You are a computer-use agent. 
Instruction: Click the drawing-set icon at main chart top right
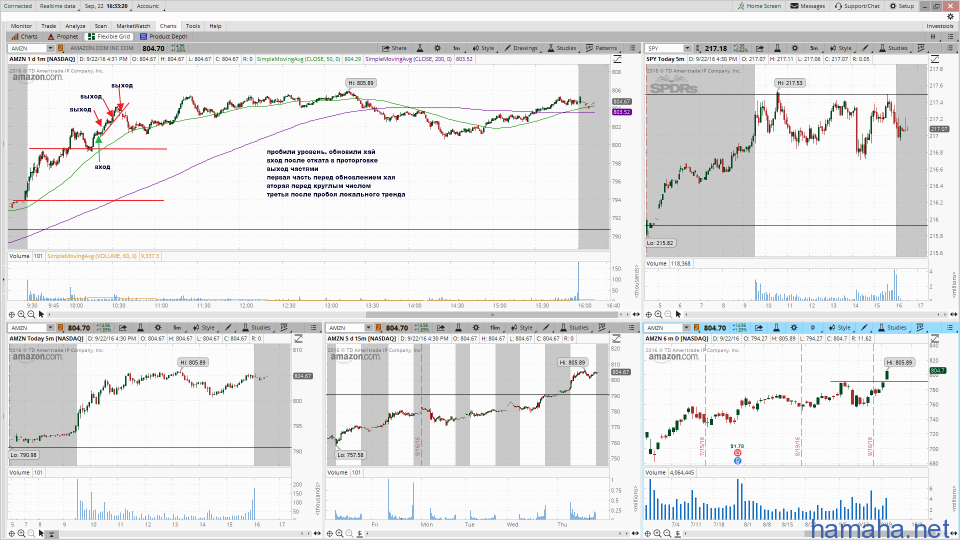point(617,59)
